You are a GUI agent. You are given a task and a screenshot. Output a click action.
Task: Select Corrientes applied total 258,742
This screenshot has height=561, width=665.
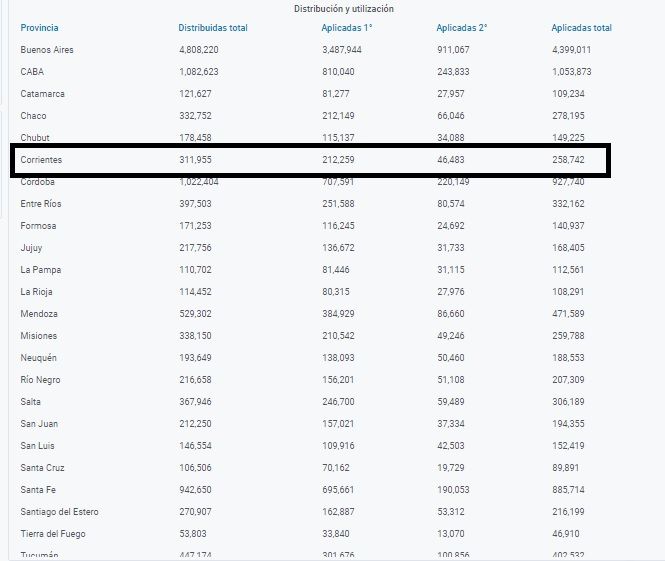pyautogui.click(x=572, y=160)
